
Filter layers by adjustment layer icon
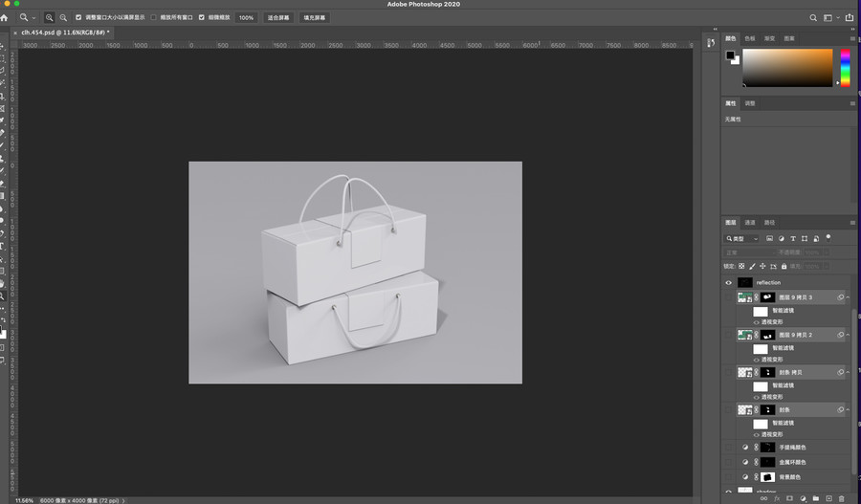pyautogui.click(x=782, y=238)
